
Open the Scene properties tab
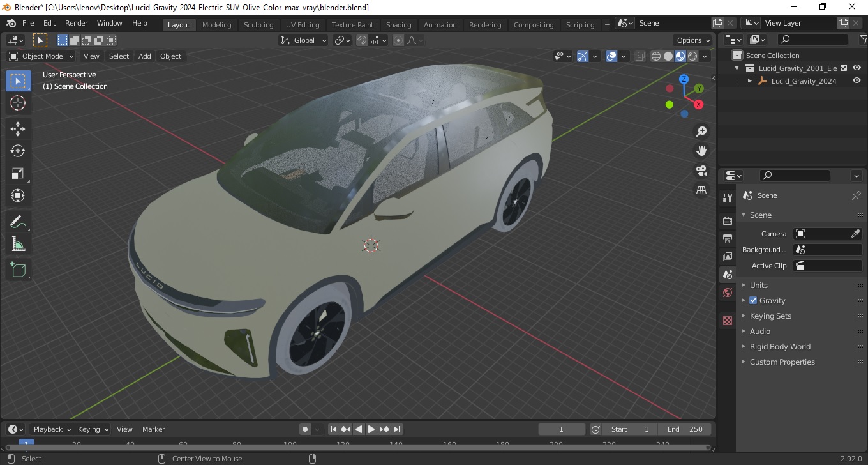(x=728, y=274)
